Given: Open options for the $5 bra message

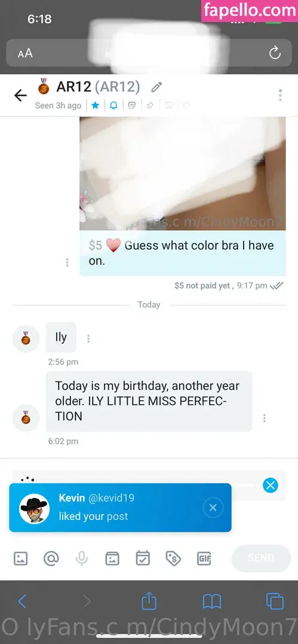Looking at the screenshot, I should pos(67,262).
